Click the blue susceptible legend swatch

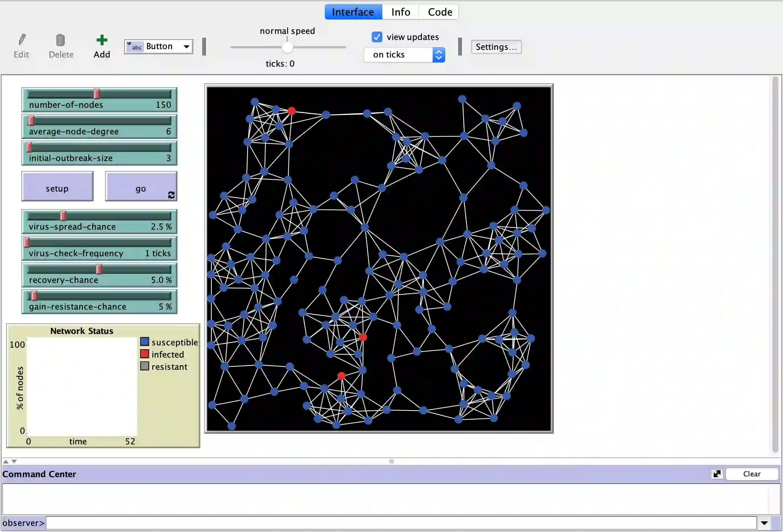point(144,342)
